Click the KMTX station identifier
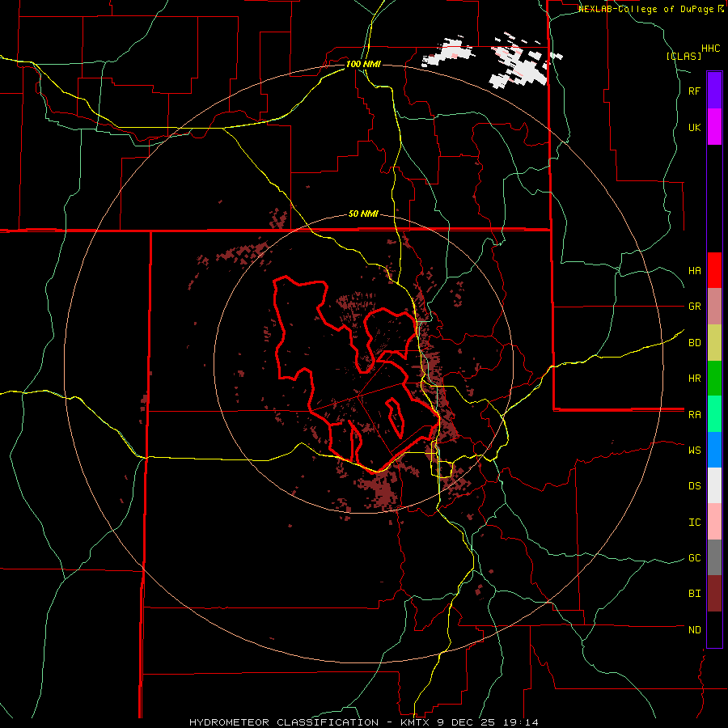Viewport: 728px width, 728px height. click(x=416, y=722)
